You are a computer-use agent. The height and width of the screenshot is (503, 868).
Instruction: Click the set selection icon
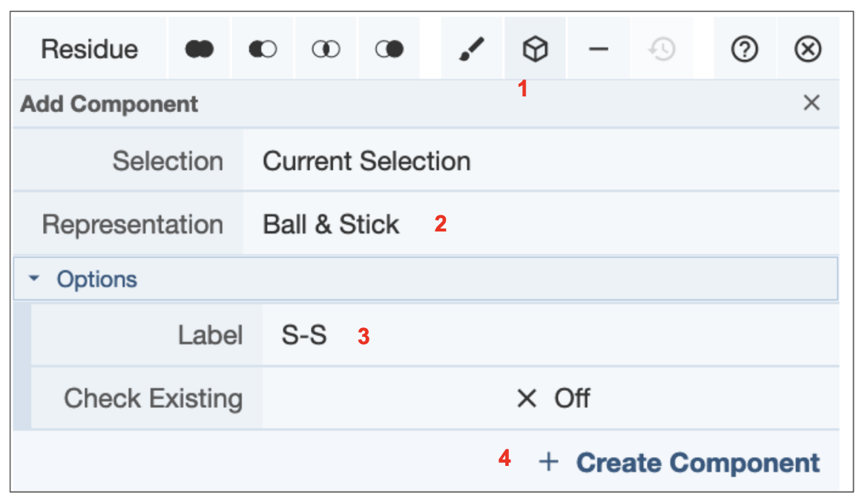point(389,50)
